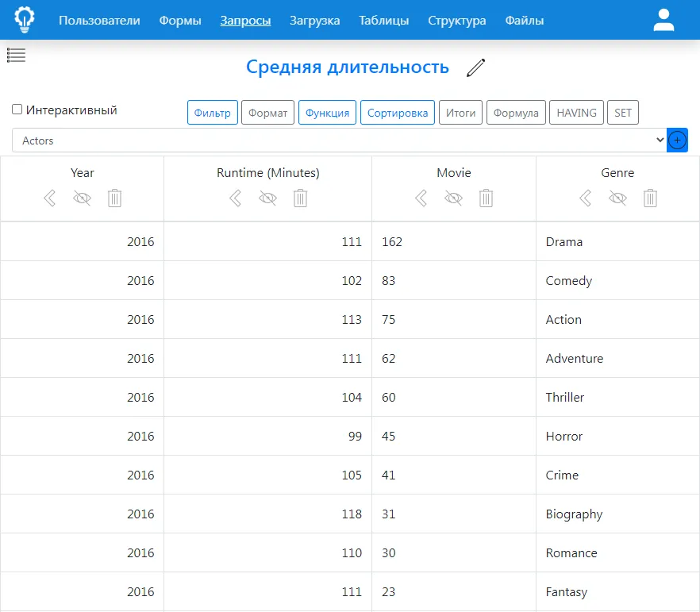Open the Загрузка menu
Image resolution: width=700 pixels, height=612 pixels.
[315, 21]
